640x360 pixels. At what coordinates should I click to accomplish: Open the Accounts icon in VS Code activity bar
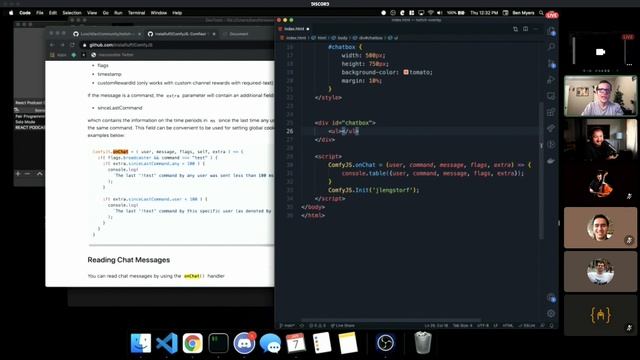tap(551, 298)
